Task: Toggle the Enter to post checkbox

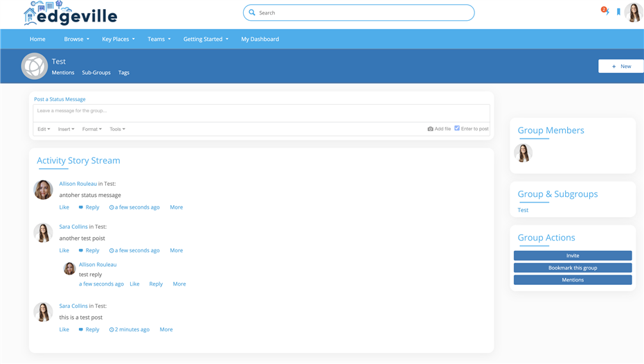Action: pyautogui.click(x=457, y=128)
